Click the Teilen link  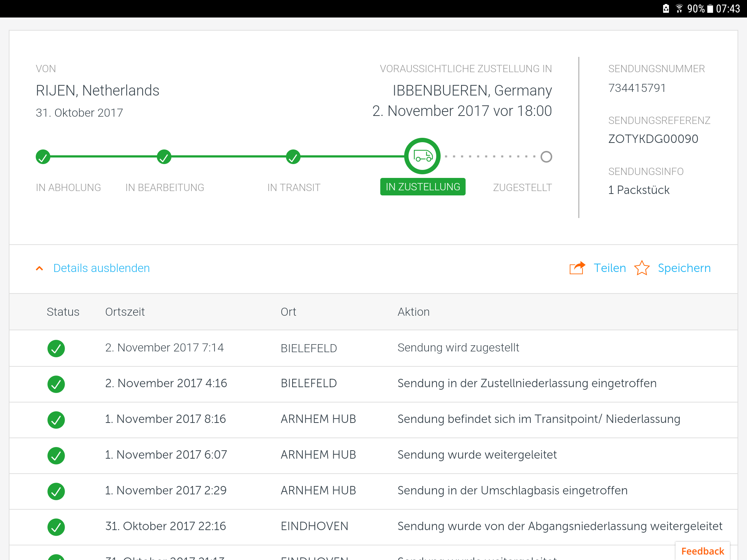point(609,268)
